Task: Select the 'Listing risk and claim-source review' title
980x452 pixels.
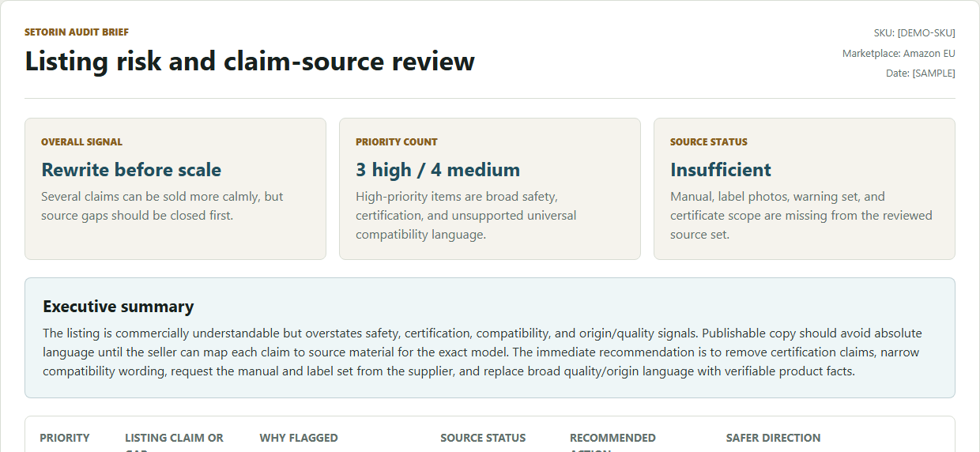Action: coord(250,62)
